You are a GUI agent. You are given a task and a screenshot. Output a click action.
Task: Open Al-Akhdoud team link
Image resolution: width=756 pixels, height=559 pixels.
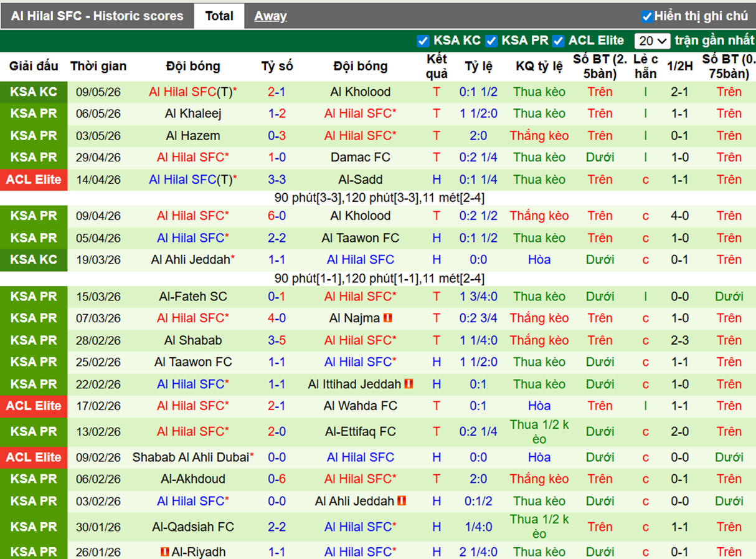click(193, 479)
